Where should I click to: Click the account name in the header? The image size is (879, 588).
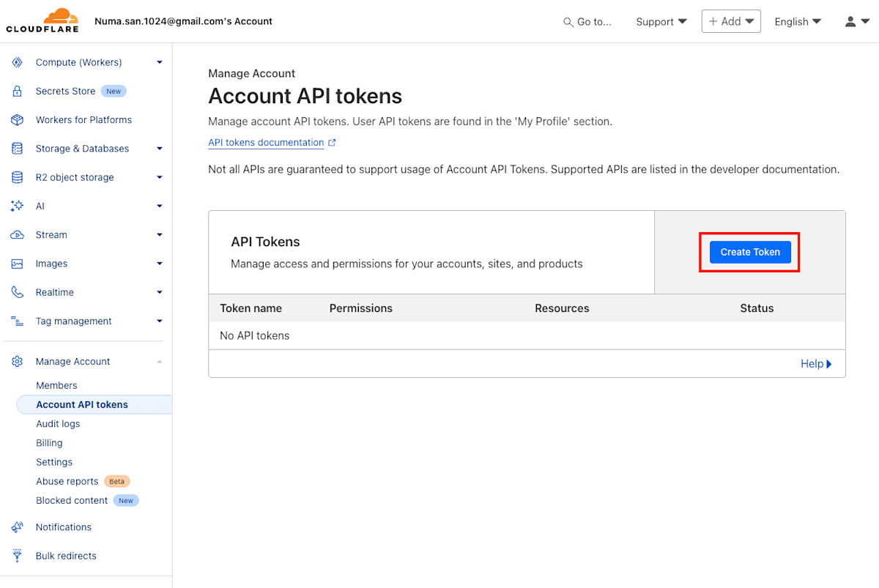click(x=183, y=21)
